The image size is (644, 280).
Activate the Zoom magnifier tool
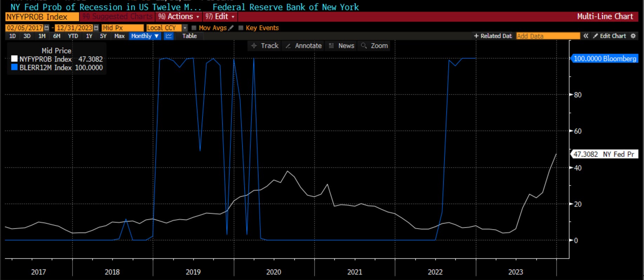tap(374, 46)
